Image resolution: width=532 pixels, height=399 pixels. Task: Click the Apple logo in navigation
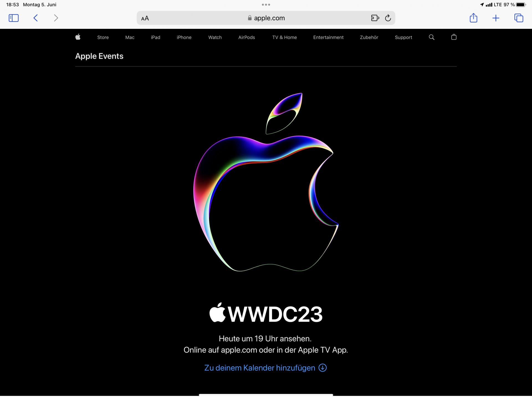point(78,37)
